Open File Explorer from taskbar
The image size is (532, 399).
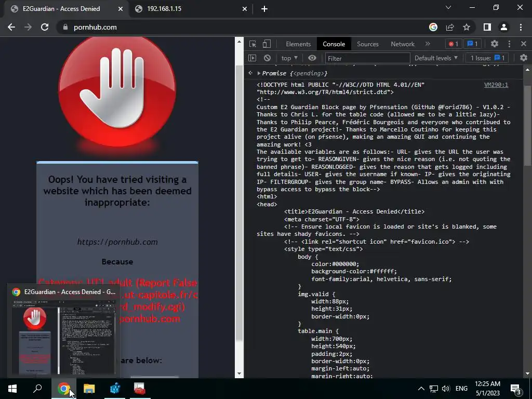tap(89, 389)
